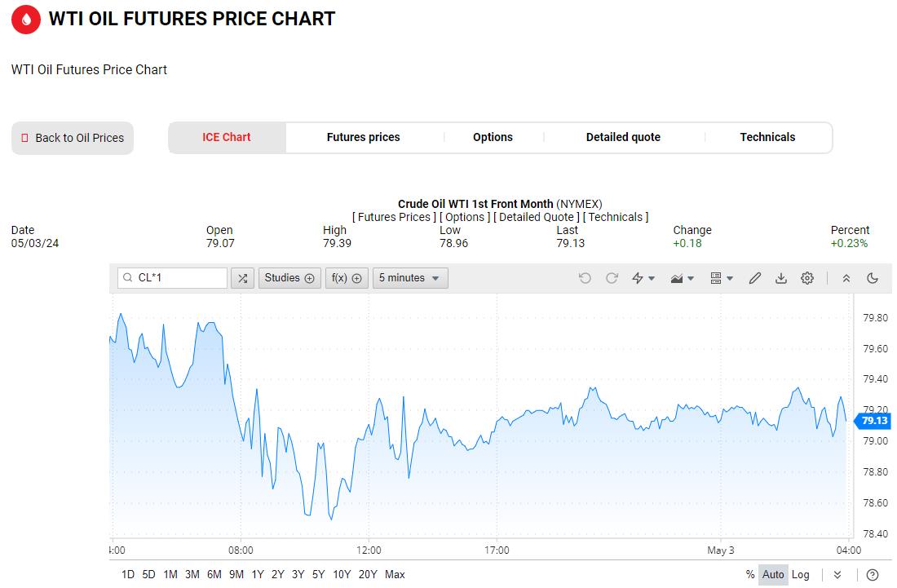Screen dimensions: 897x588
Task: Follow the bracketed Detailed Quote link
Action: pyautogui.click(x=536, y=218)
